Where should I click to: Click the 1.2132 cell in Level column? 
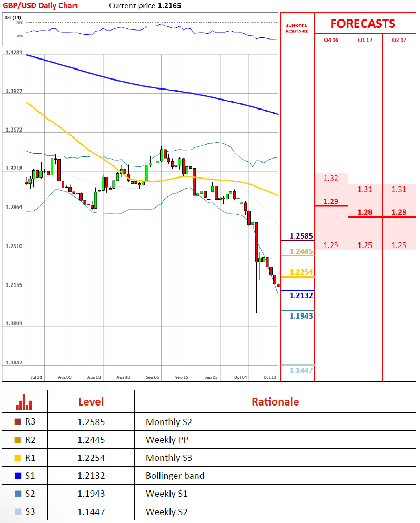pos(91,476)
